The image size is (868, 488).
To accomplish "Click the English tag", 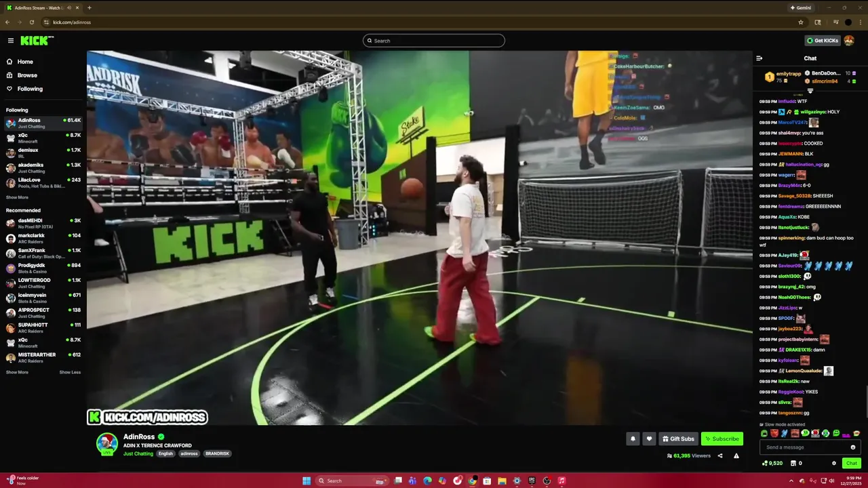I will 165,453.
